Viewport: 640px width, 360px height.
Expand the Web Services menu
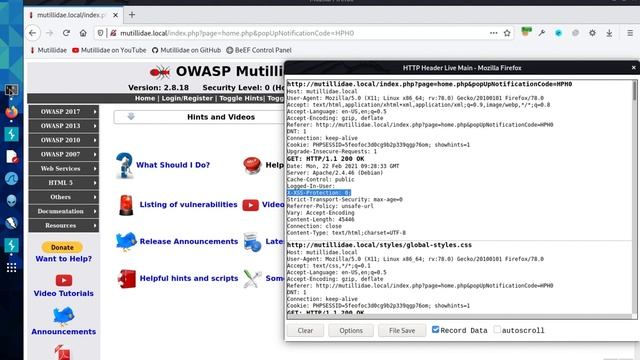pyautogui.click(x=64, y=169)
